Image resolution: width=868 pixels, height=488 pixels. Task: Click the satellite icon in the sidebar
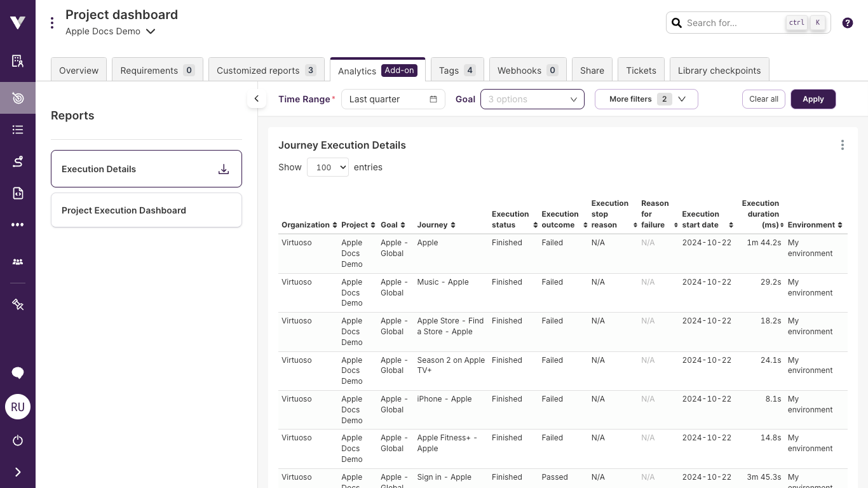point(18,305)
